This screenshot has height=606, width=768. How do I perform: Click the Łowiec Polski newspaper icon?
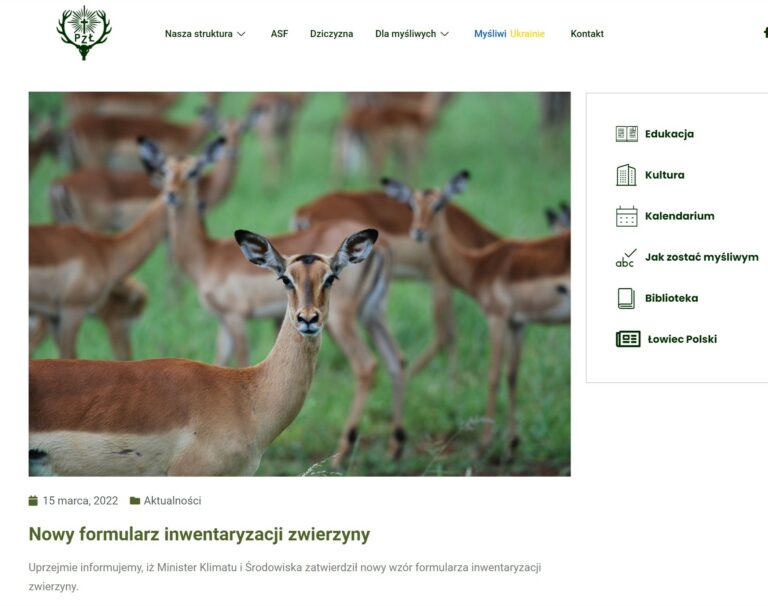628,339
